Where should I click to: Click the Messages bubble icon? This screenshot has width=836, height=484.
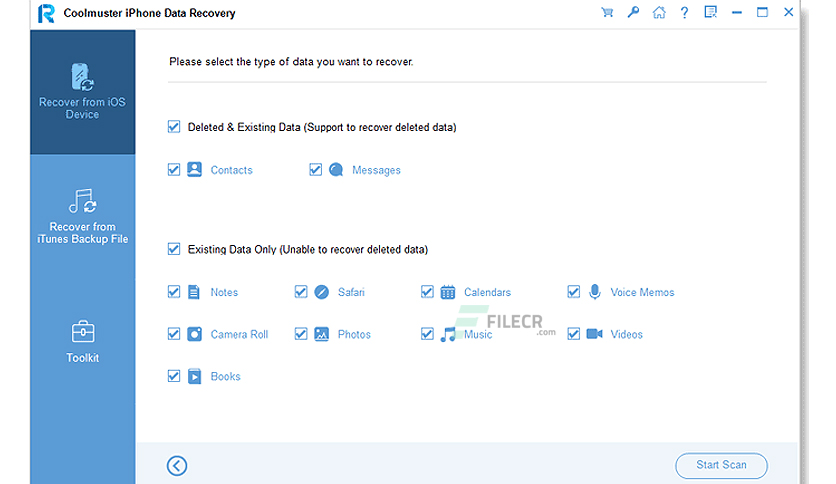pyautogui.click(x=336, y=170)
